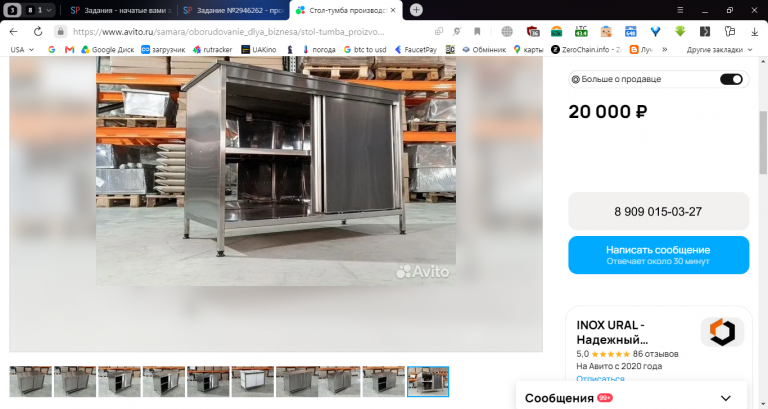Viewport: 768px width, 409px height.
Task: Open the FaucetPay bookmark
Action: coord(416,49)
